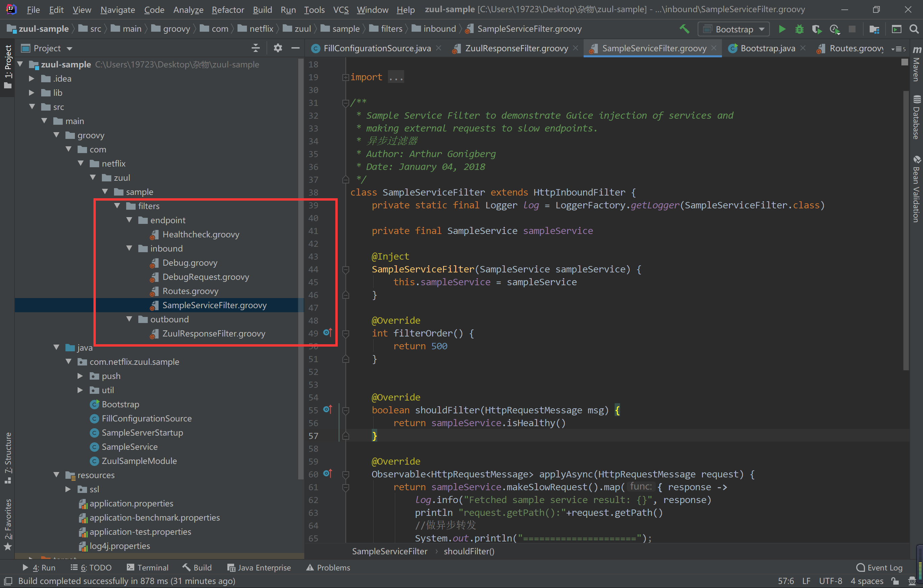Fold the filterOrder method at line 49
This screenshot has width=923, height=588.
click(345, 334)
